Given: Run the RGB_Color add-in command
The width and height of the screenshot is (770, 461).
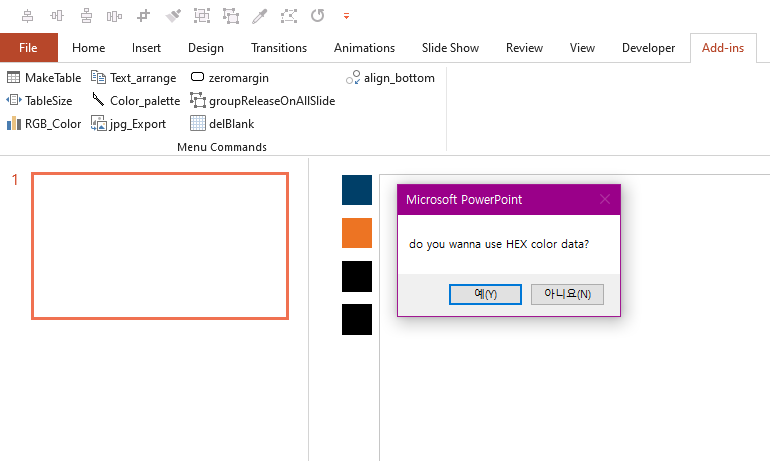Looking at the screenshot, I should (x=44, y=124).
